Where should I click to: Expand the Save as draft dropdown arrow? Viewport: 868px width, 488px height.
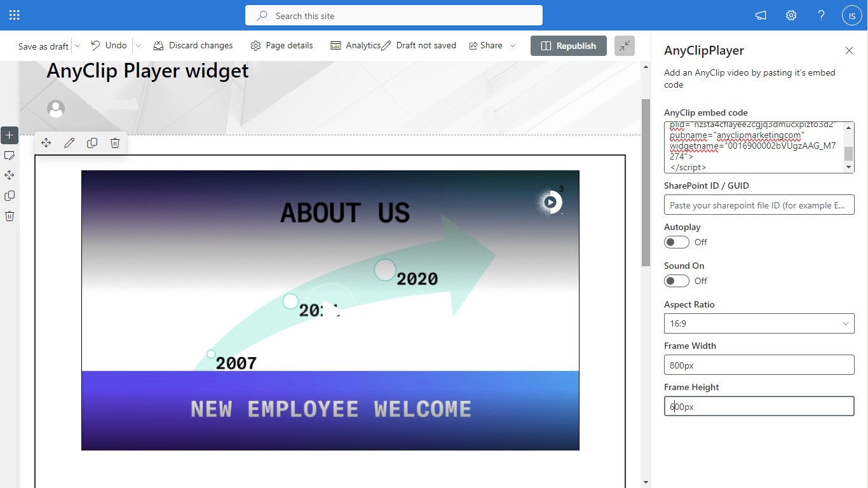[x=78, y=46]
